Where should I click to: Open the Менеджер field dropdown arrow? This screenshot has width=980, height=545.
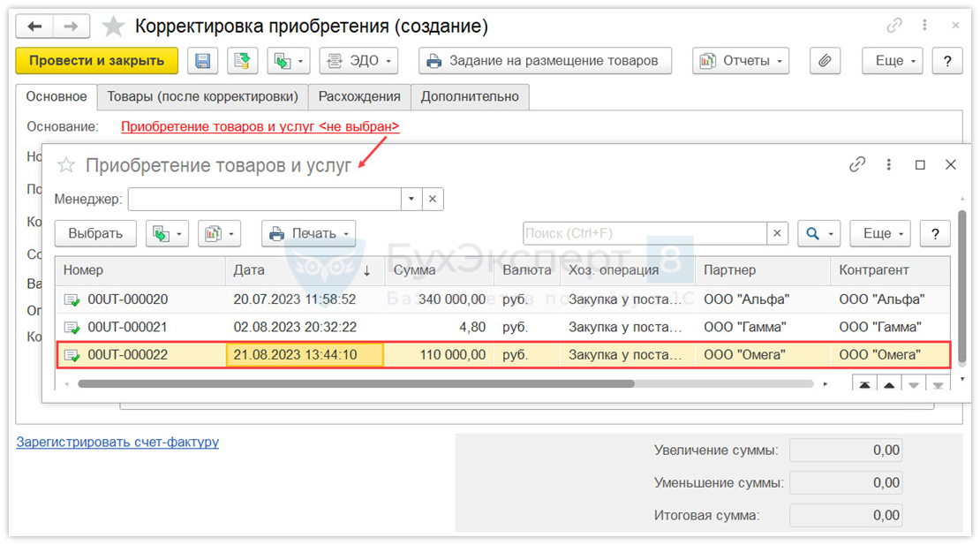411,199
